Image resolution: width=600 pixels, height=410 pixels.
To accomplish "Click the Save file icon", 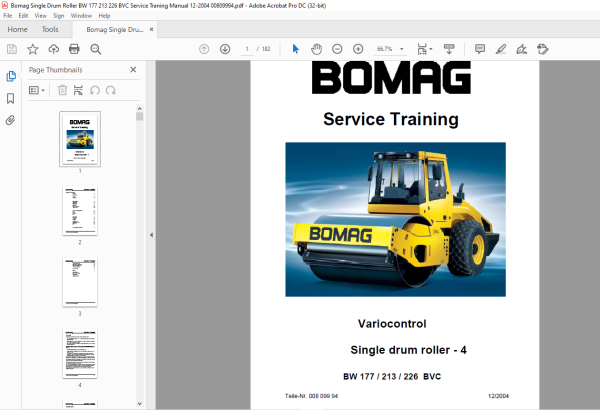I will 12,49.
